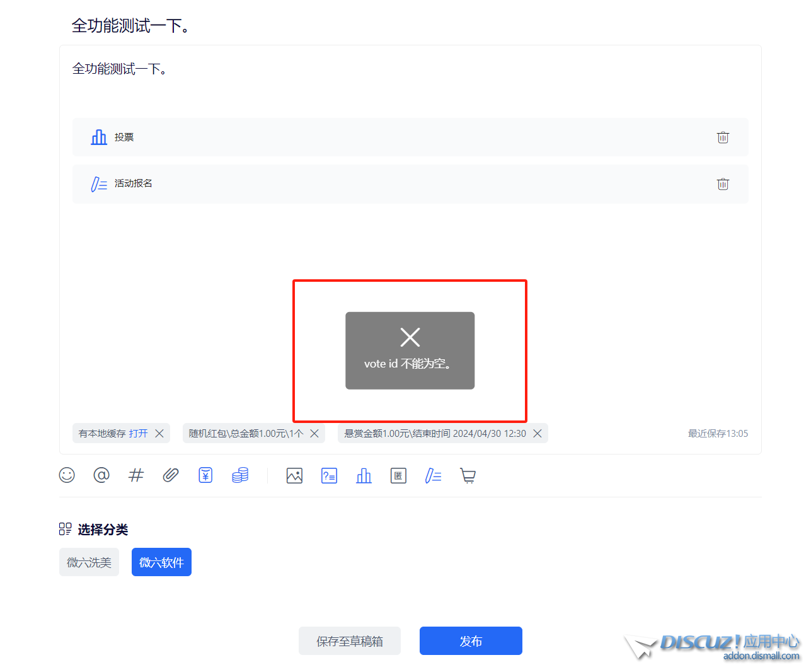Screen dimensions: 811x672
Task: Add activity signup via toolbar pen icon
Action: [433, 475]
